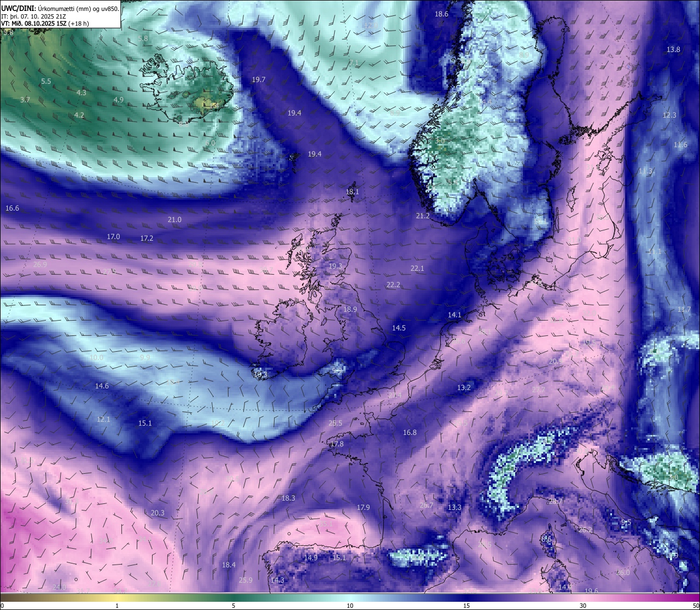Viewport: 700px width, 610px height.
Task: Click the VT: Mið. 08.10.2025 15Z line
Action: [45, 24]
